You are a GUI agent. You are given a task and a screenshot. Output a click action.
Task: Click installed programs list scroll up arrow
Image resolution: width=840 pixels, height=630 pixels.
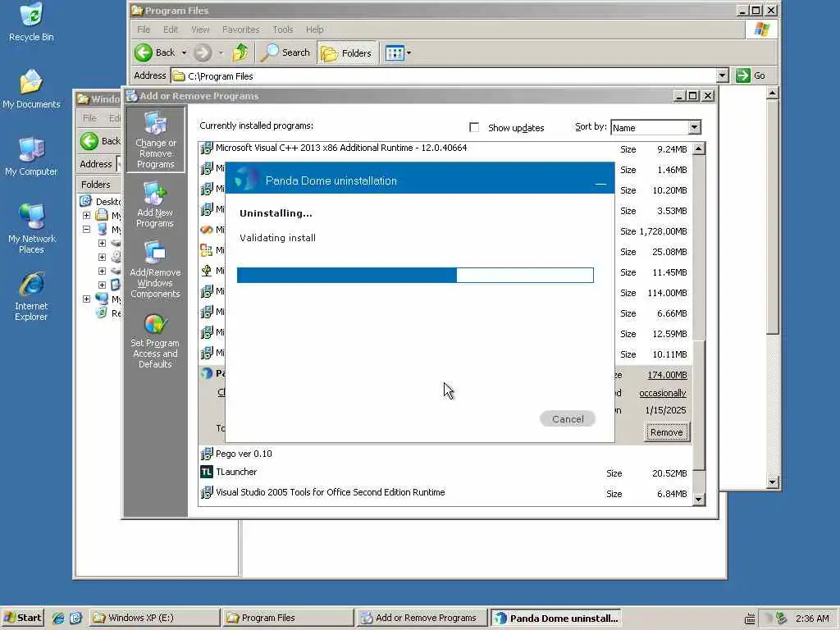[699, 149]
